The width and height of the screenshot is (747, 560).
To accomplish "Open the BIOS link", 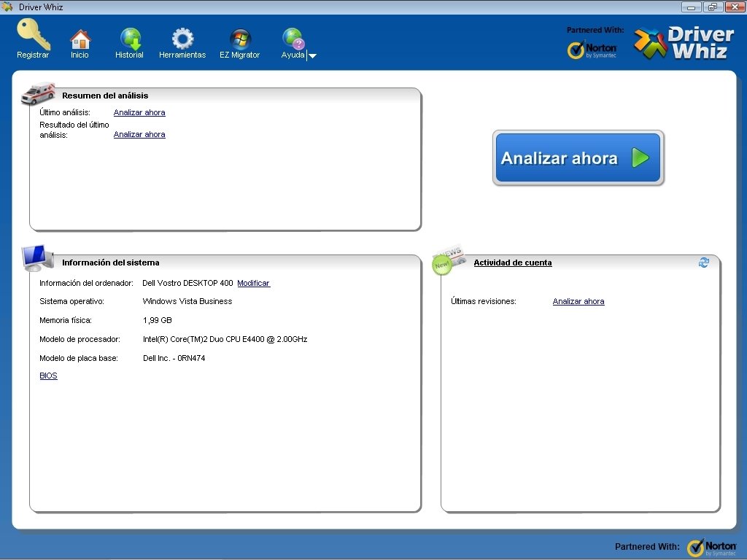I will [x=48, y=376].
